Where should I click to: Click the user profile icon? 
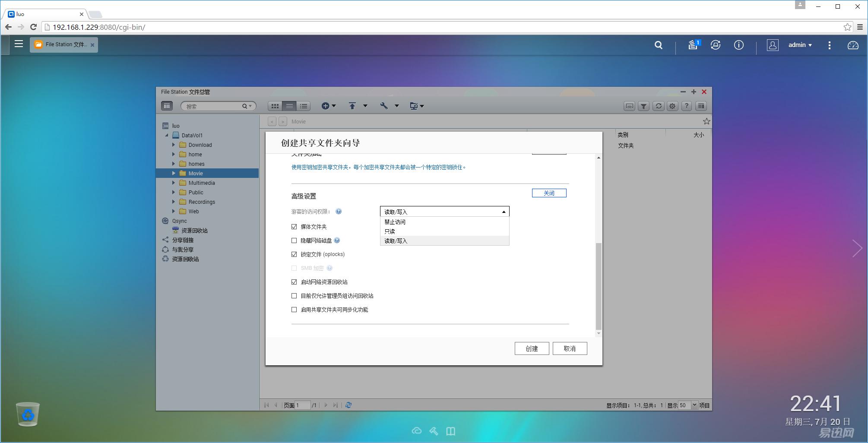pyautogui.click(x=773, y=45)
